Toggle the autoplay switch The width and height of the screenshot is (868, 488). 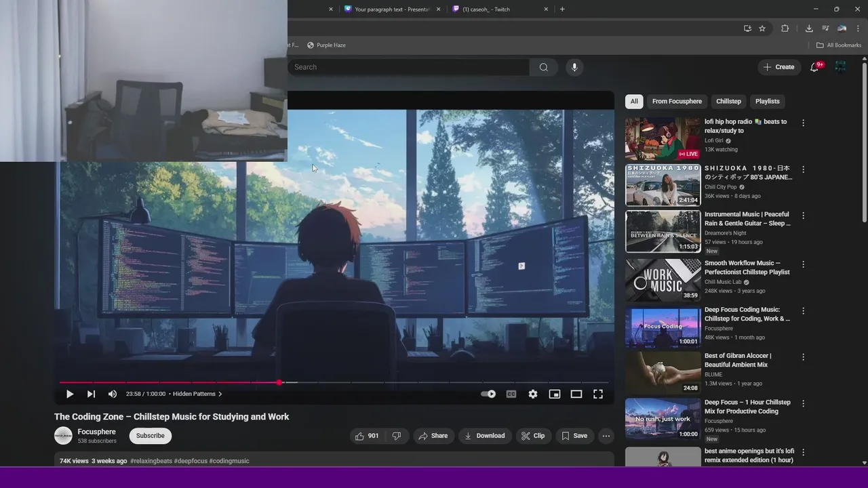(x=488, y=394)
